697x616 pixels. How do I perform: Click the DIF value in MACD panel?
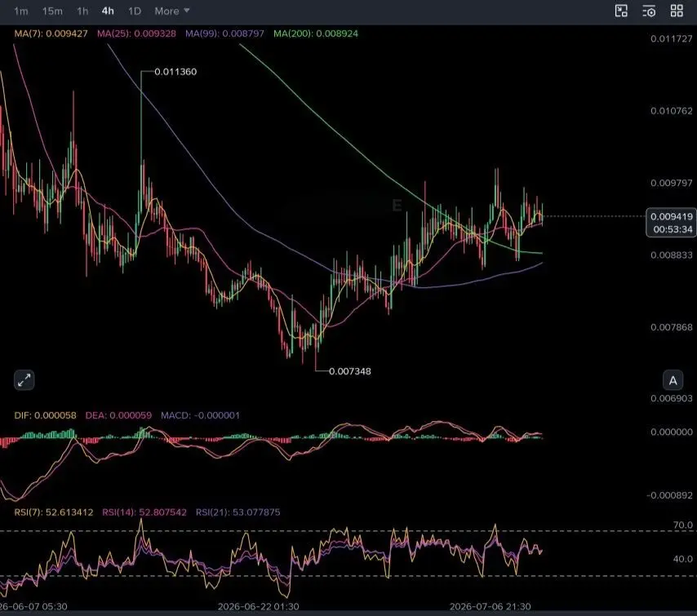coord(46,415)
